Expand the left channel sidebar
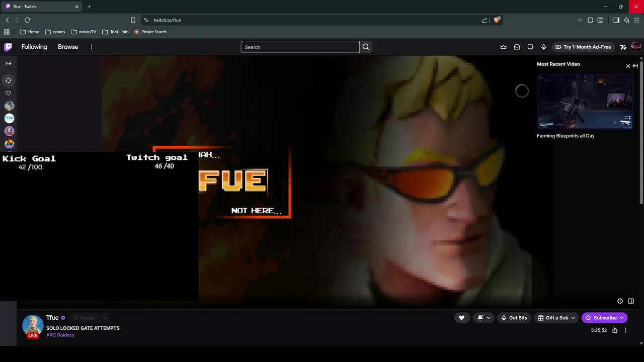This screenshot has height=362, width=644. pos(9,63)
